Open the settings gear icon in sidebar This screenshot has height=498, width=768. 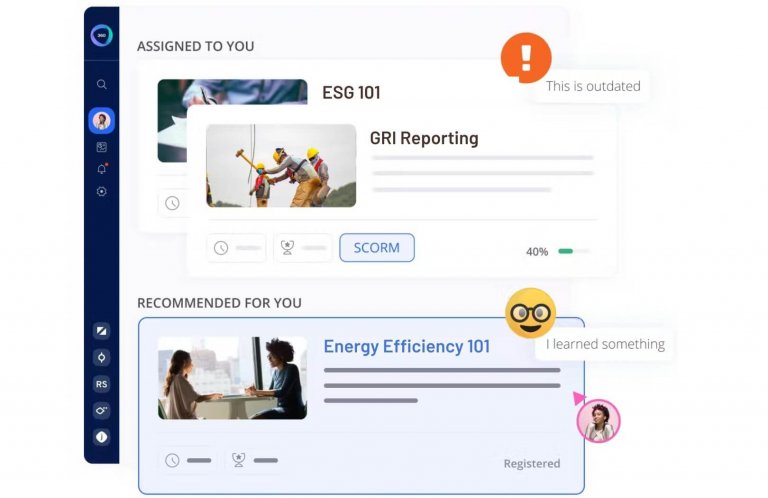(101, 191)
